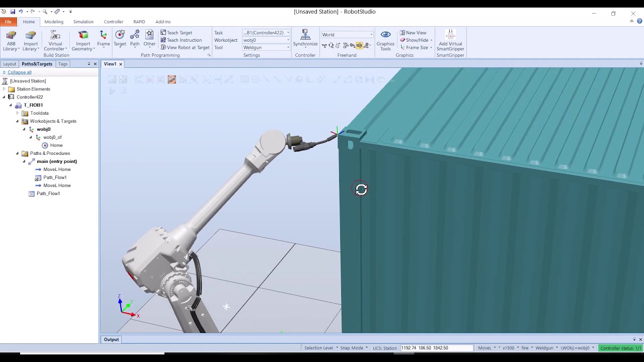Select the Freehand Move tool
The width and height of the screenshot is (644, 362).
click(x=324, y=45)
